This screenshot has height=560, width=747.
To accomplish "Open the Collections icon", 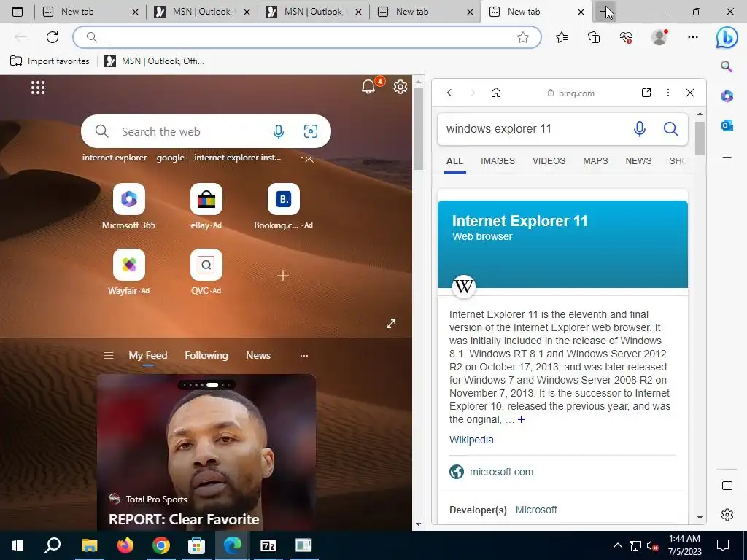I will point(594,37).
